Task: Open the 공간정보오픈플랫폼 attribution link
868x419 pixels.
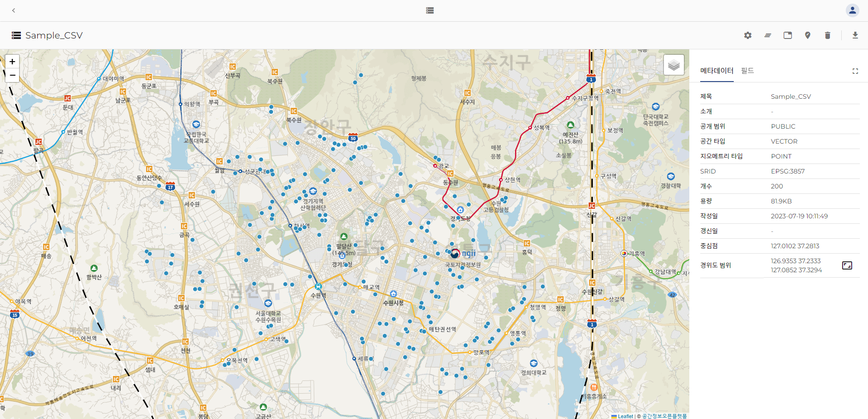Action: [x=664, y=416]
